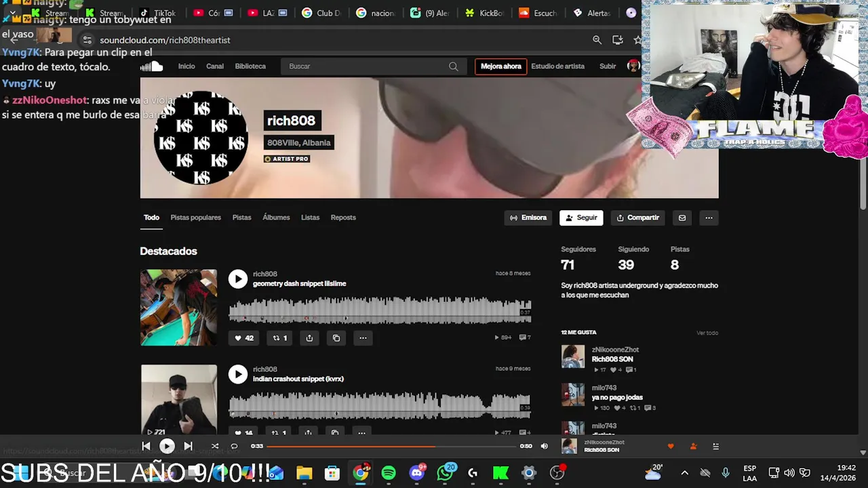Image resolution: width=868 pixels, height=488 pixels.
Task: Open the Álbumes tab
Action: 276,218
